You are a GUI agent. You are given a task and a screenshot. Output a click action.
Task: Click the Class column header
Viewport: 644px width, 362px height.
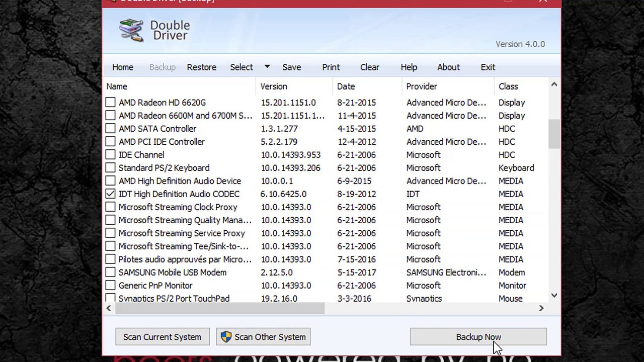click(521, 86)
